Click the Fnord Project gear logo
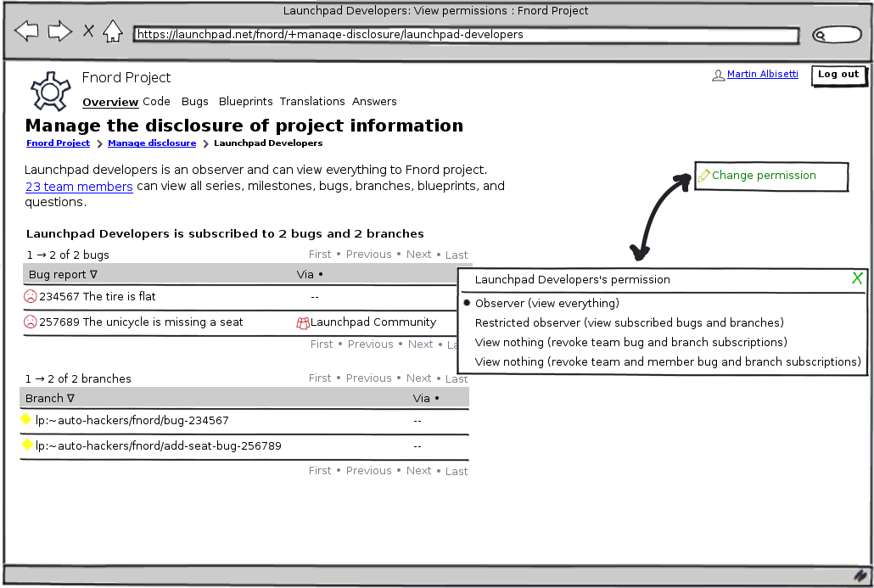874x588 pixels. pyautogui.click(x=50, y=91)
